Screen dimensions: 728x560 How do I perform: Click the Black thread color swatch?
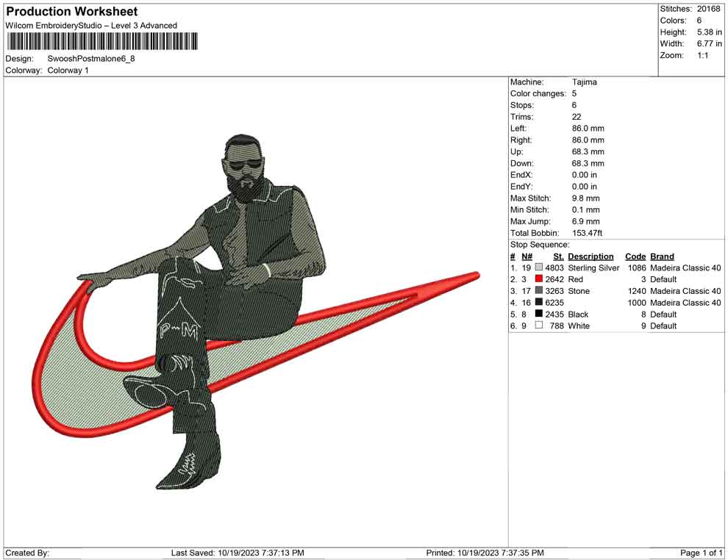coord(538,314)
